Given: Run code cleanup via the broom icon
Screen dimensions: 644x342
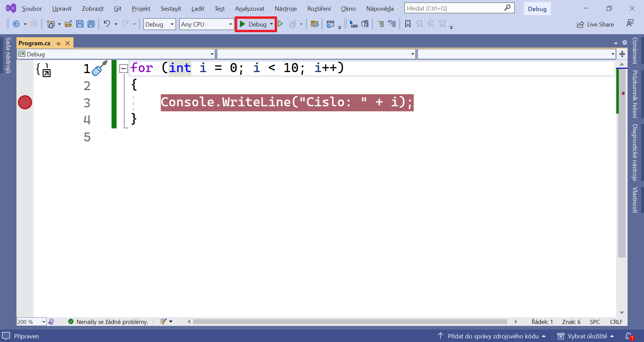Looking at the screenshot, I should pos(163,322).
